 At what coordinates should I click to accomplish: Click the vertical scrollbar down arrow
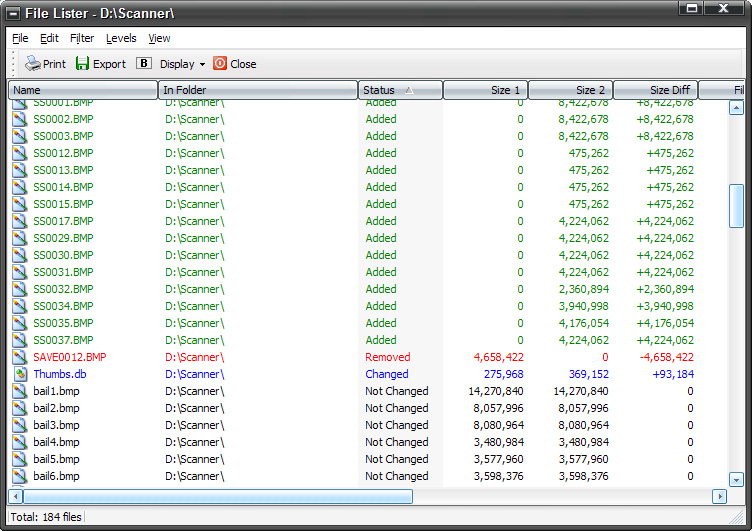coord(737,479)
